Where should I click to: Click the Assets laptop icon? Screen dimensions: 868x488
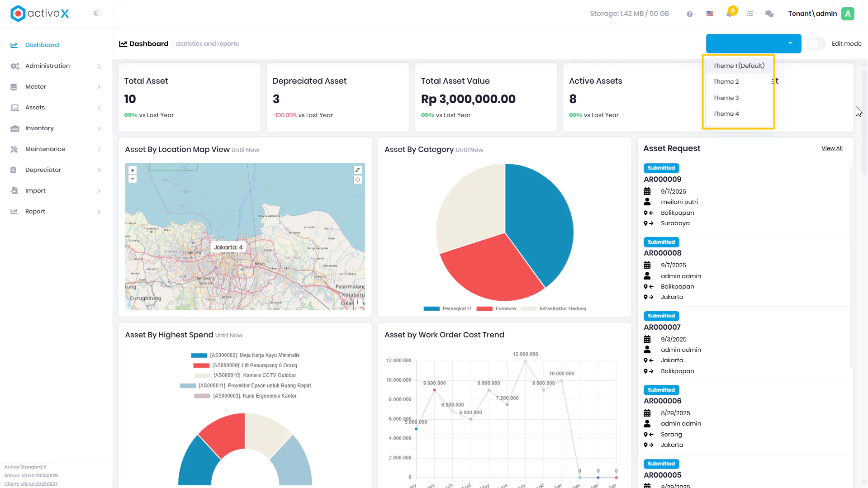(x=14, y=108)
